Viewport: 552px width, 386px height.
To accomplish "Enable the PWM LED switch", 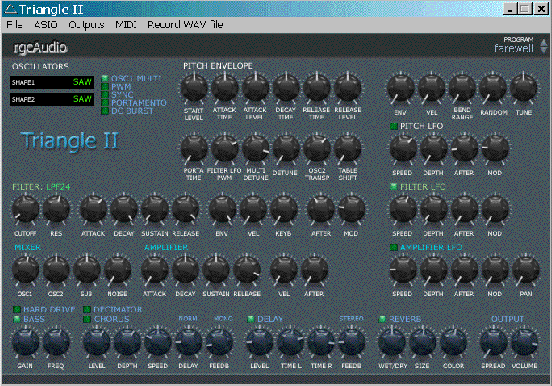I will tap(105, 86).
